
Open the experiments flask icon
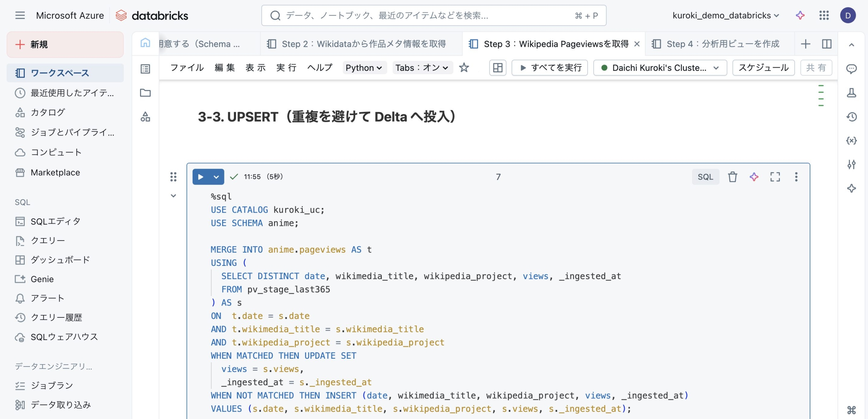tap(851, 93)
